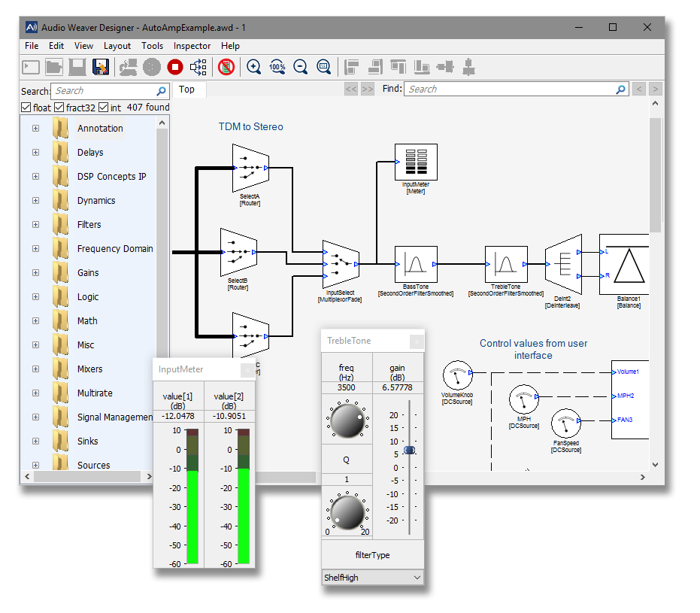
Task: Click the align bottom edges icon
Action: [421, 68]
